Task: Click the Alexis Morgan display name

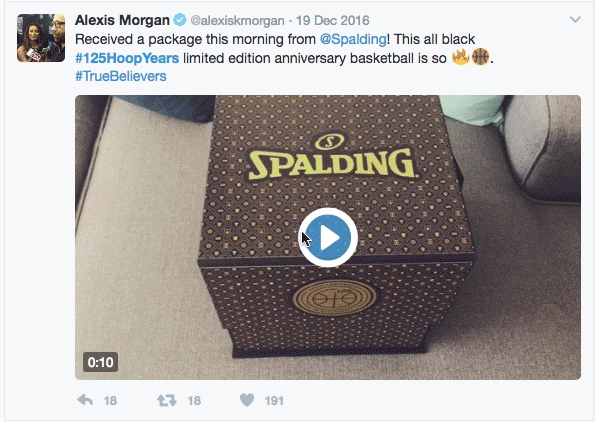Action: (x=122, y=20)
